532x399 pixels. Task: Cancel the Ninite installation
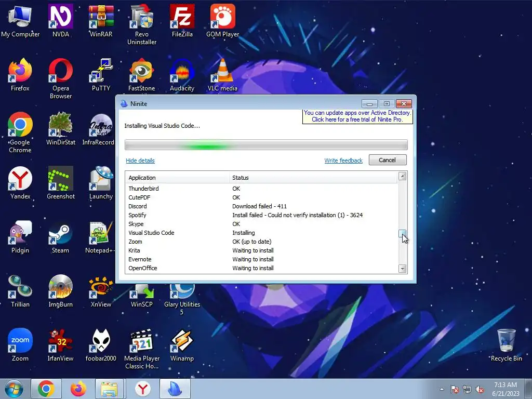[388, 160]
